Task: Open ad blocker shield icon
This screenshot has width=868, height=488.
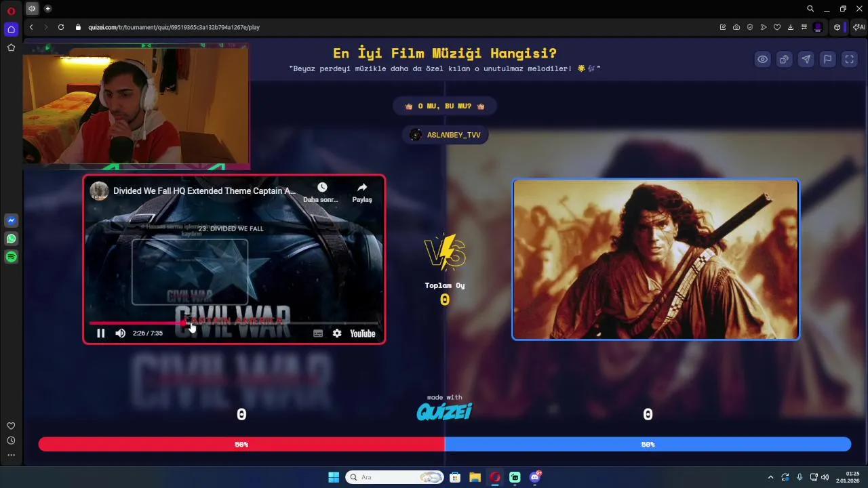Action: click(x=750, y=27)
